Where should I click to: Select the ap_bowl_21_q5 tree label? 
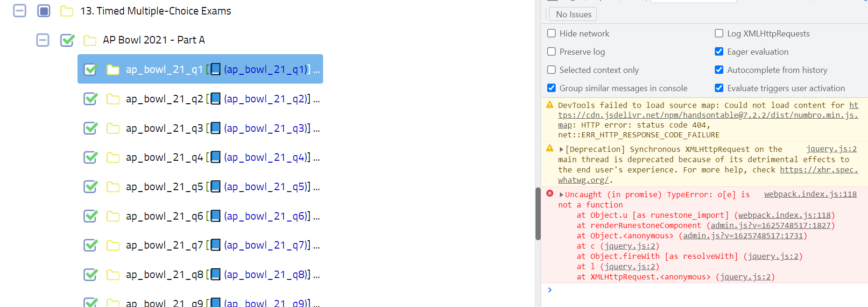pos(164,187)
